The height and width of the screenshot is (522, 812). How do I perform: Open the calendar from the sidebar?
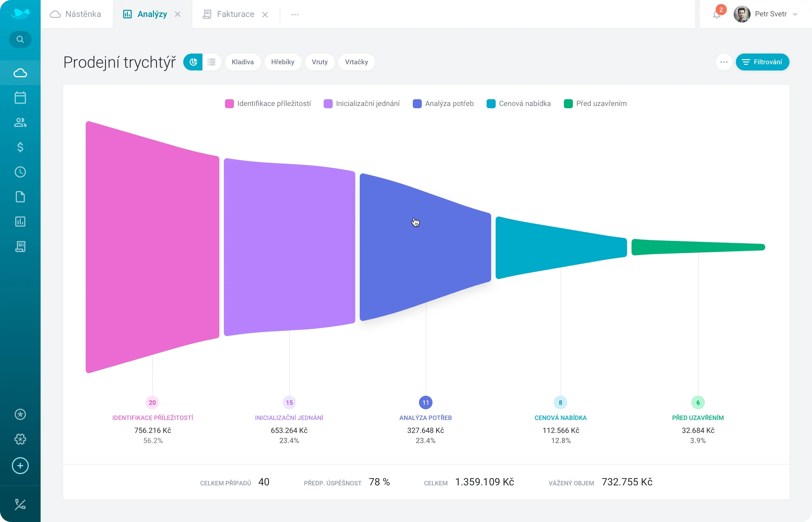(20, 97)
